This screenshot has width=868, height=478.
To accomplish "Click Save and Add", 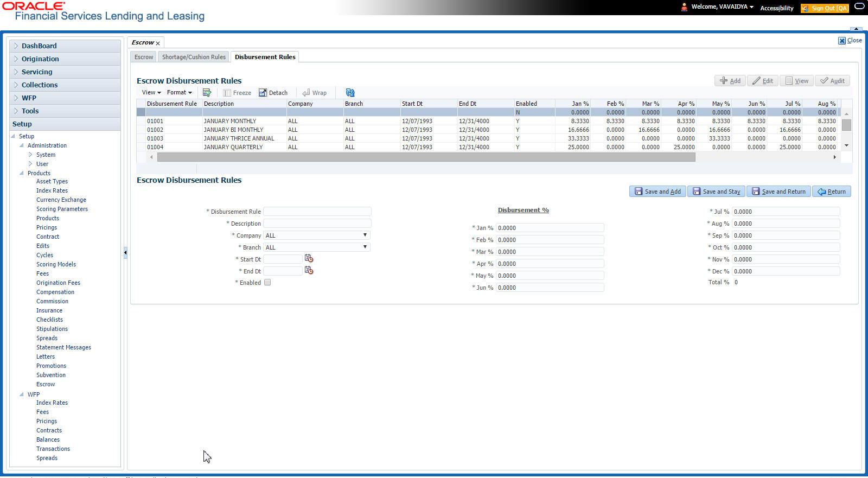I will click(658, 192).
